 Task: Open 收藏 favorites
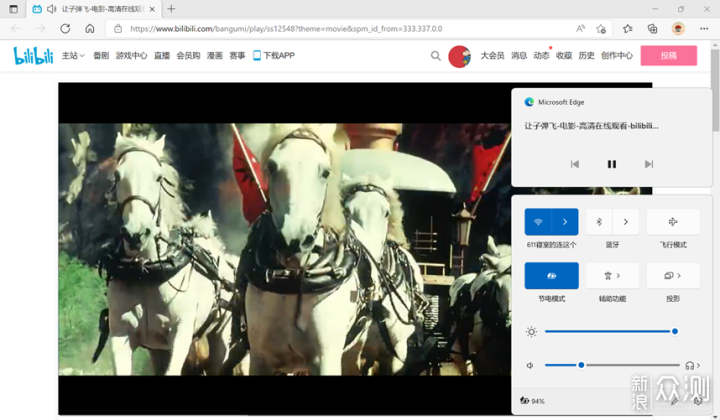coord(564,56)
